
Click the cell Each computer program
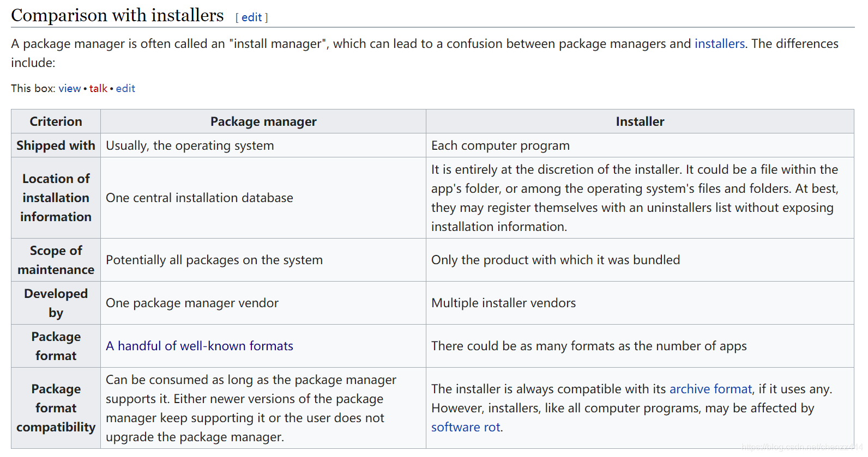pos(640,145)
